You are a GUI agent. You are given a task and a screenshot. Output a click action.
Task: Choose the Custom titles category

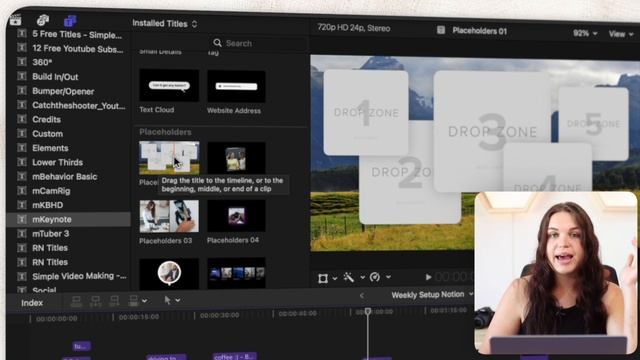coord(47,134)
